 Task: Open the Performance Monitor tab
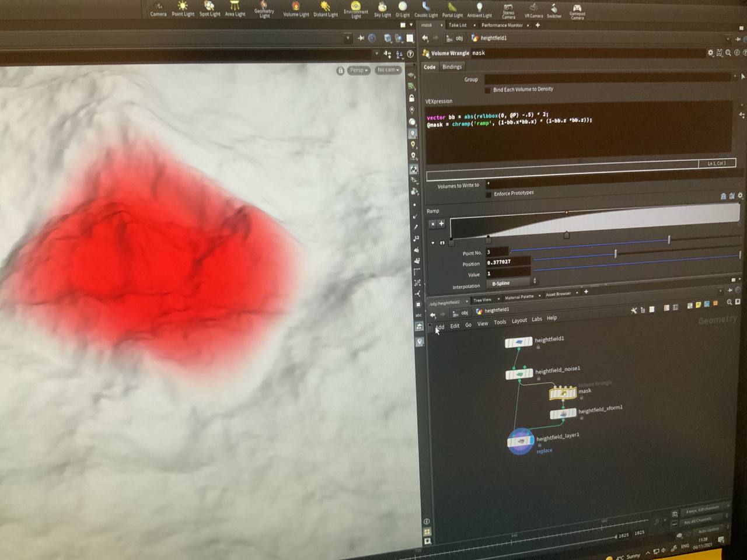502,25
